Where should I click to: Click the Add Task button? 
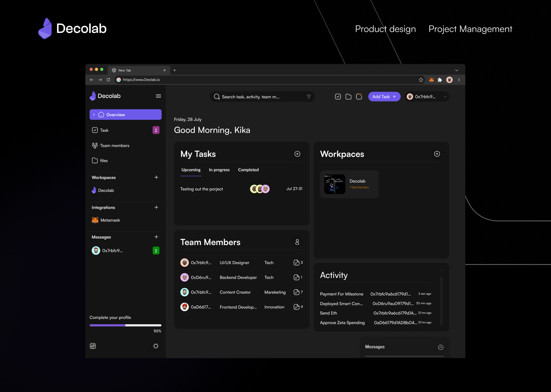coord(384,97)
